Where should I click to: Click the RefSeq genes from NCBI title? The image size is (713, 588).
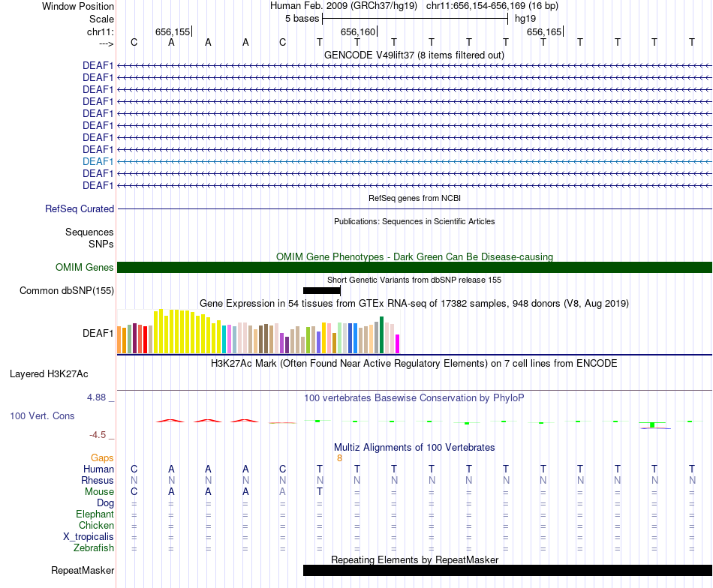[414, 198]
